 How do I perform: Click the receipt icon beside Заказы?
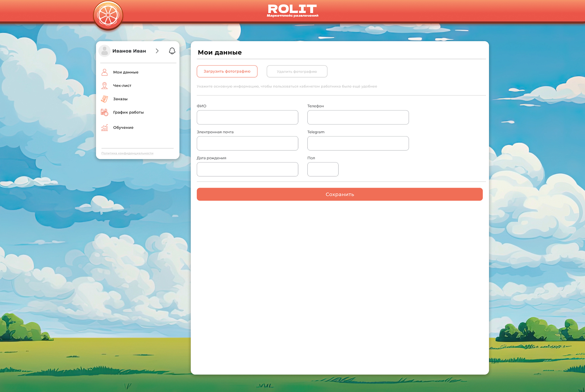point(105,99)
